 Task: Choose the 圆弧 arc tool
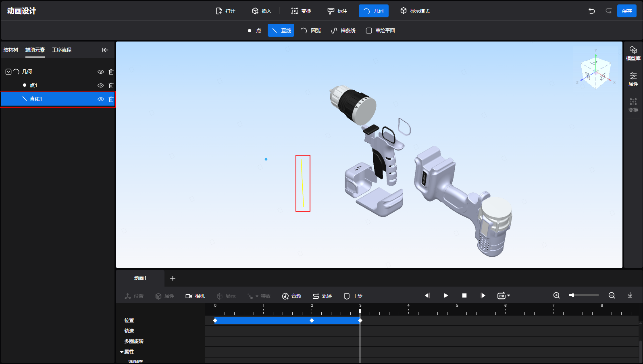coord(311,31)
